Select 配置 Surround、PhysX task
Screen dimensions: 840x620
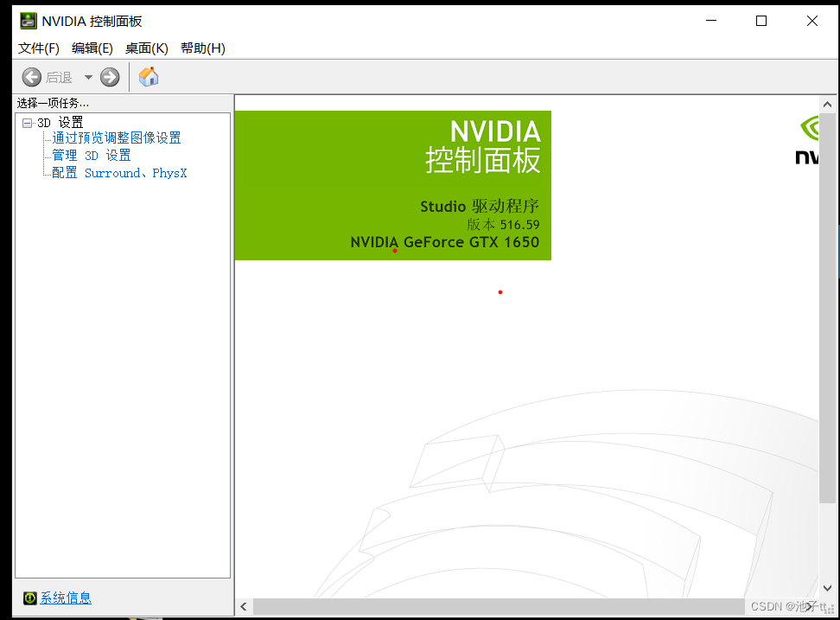(118, 172)
